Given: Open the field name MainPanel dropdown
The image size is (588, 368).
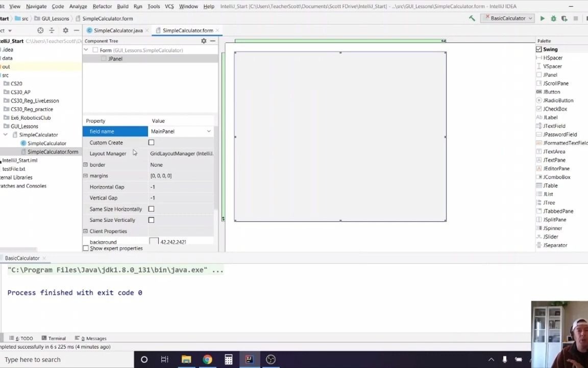Looking at the screenshot, I should (208, 131).
